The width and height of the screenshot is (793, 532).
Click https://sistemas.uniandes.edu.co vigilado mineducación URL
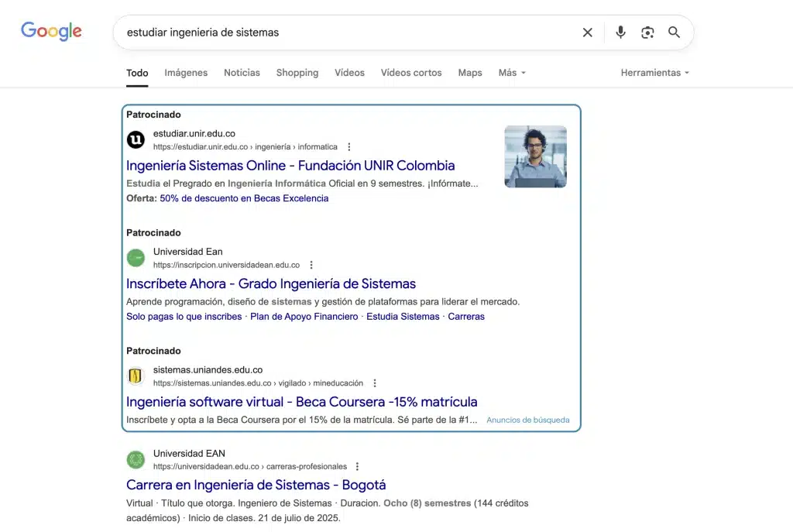point(258,383)
